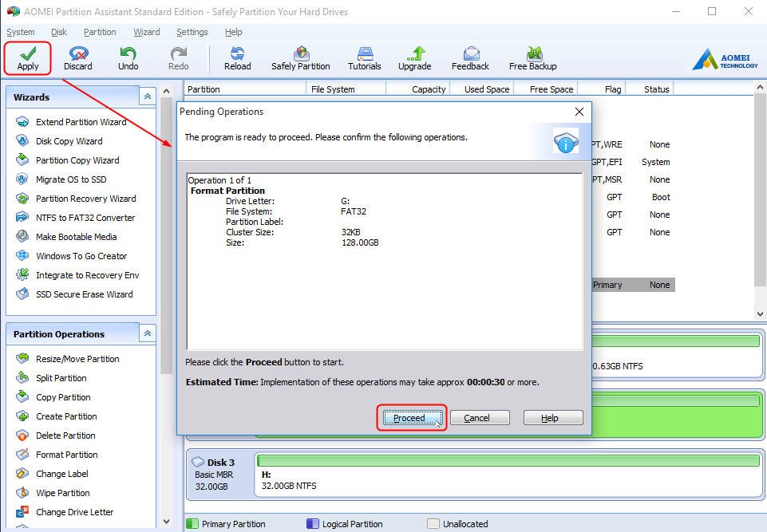Open the Wizard menu

(147, 32)
